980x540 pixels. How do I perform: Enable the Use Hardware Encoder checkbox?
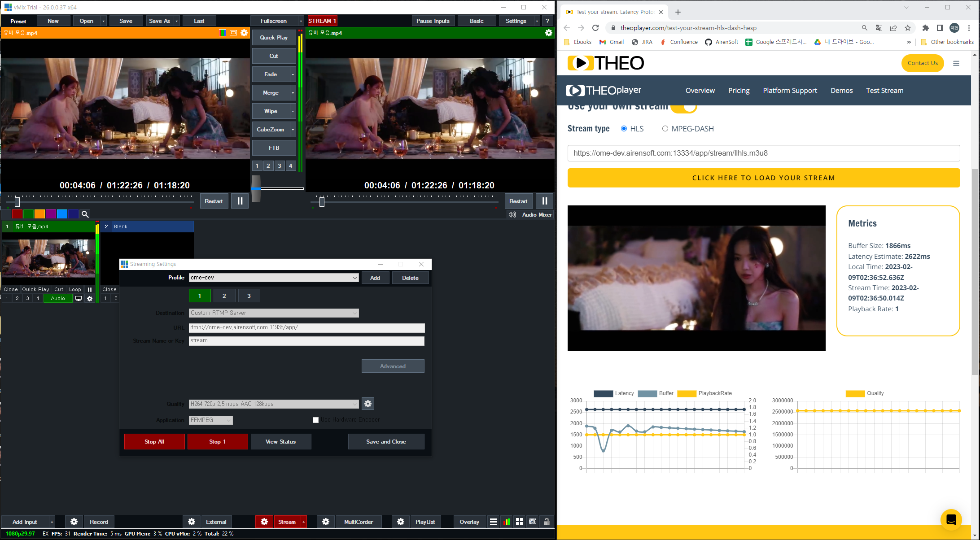(x=315, y=420)
